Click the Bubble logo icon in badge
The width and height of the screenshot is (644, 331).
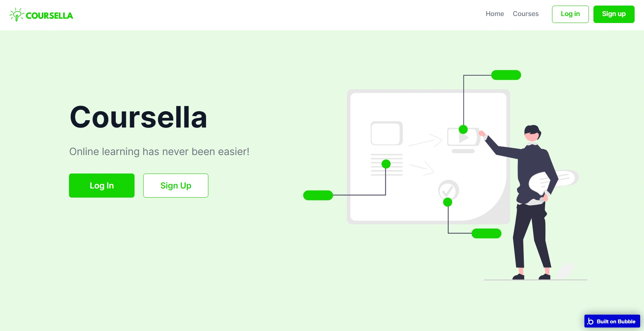[x=590, y=321]
